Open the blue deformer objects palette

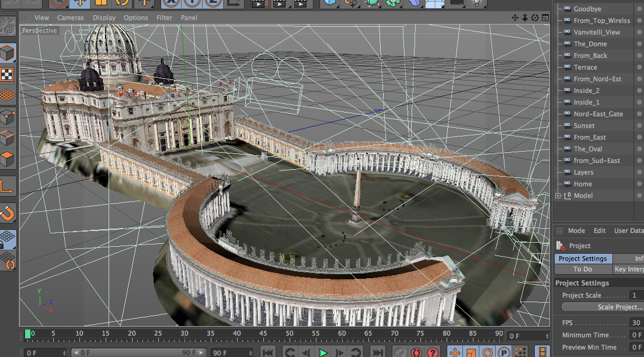pos(413,3)
